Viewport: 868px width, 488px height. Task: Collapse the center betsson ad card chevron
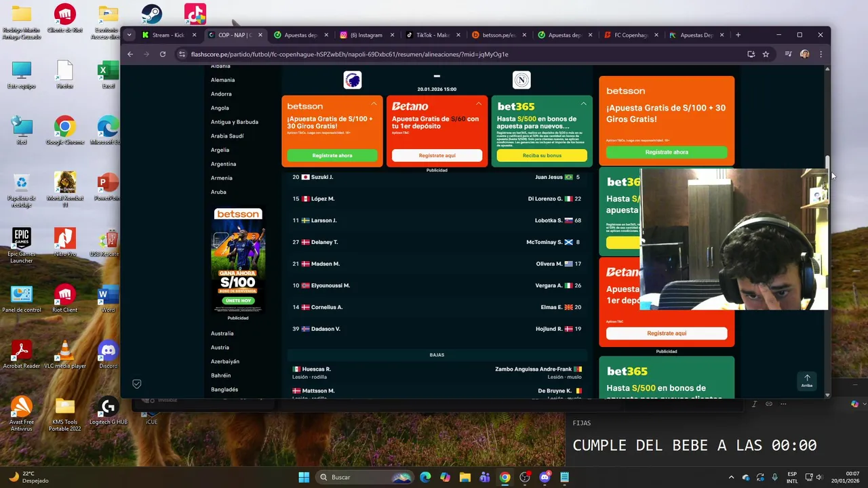point(374,104)
